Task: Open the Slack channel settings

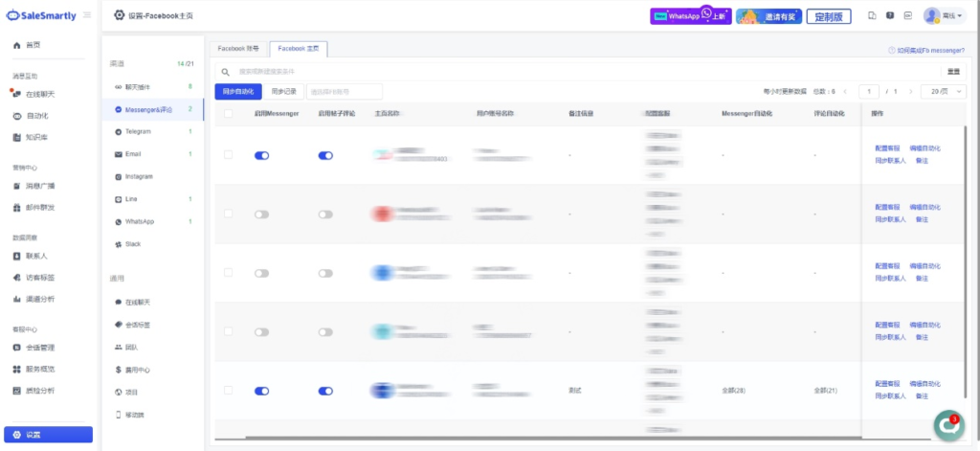Action: pyautogui.click(x=133, y=244)
